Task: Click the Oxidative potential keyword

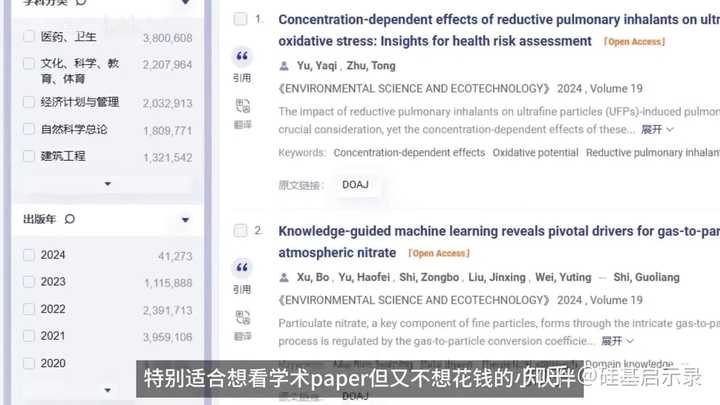Action: coord(535,153)
